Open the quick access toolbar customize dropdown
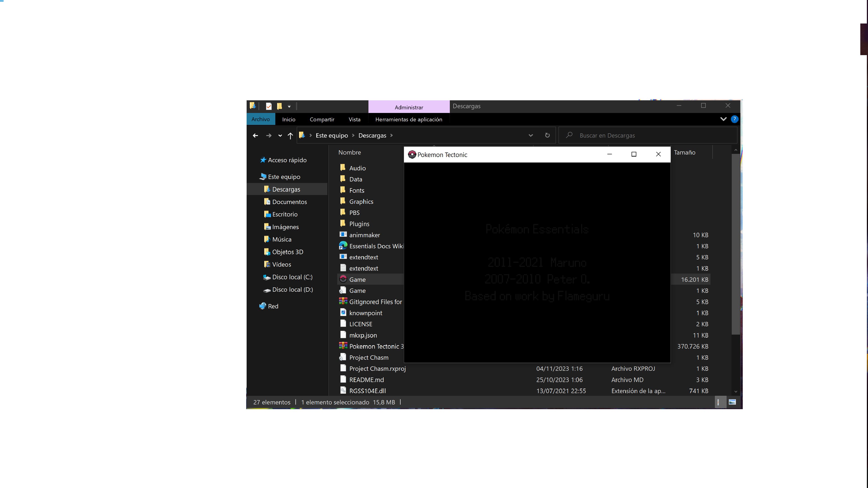Image resolution: width=868 pixels, height=488 pixels. click(289, 106)
